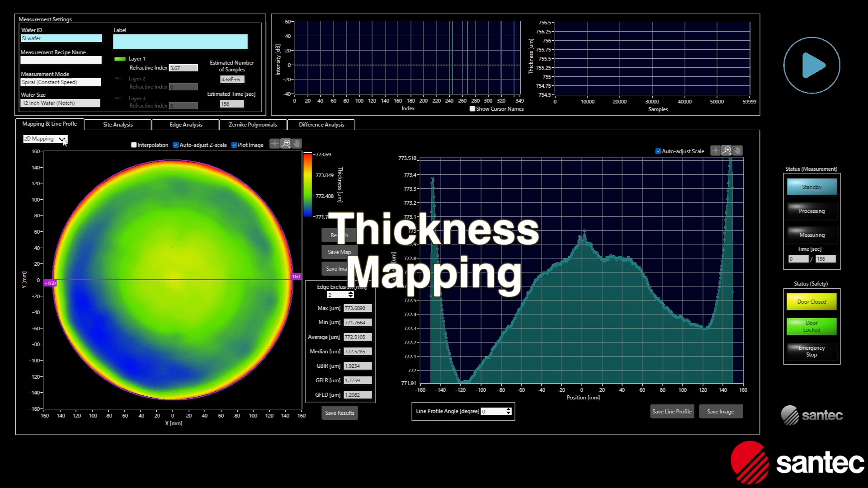Switch to the Site Analysis tab

(118, 125)
